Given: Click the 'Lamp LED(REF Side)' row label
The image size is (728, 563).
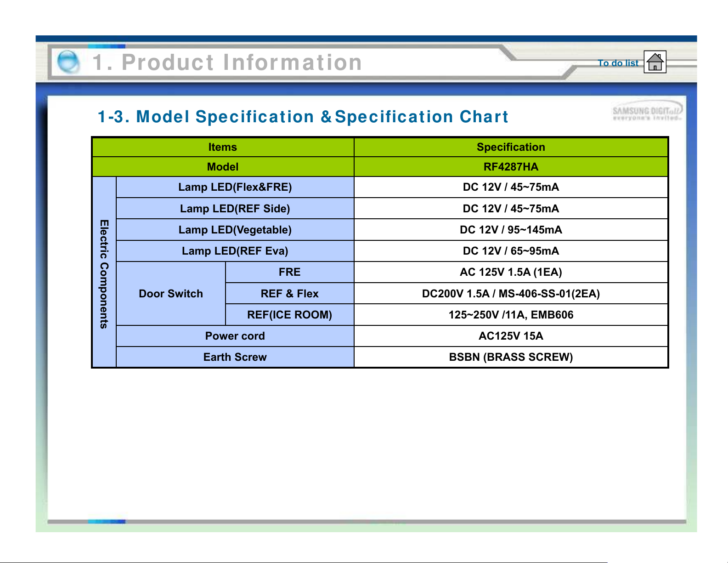Looking at the screenshot, I should (235, 209).
